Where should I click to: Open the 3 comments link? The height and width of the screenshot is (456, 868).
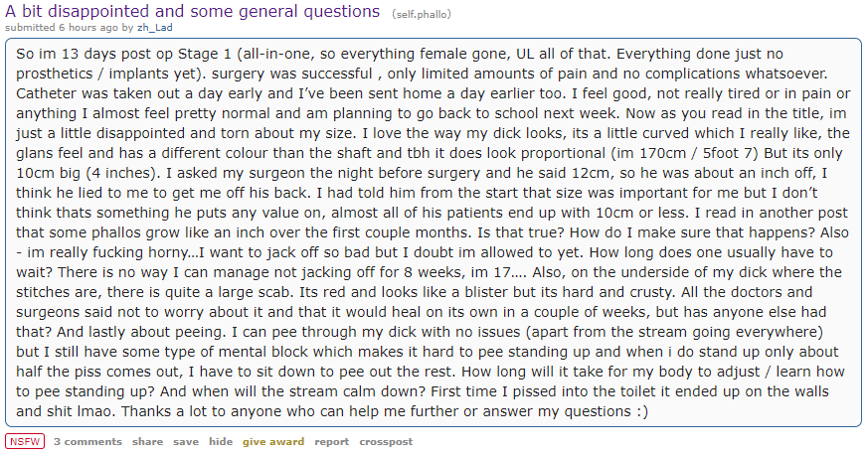[x=87, y=441]
